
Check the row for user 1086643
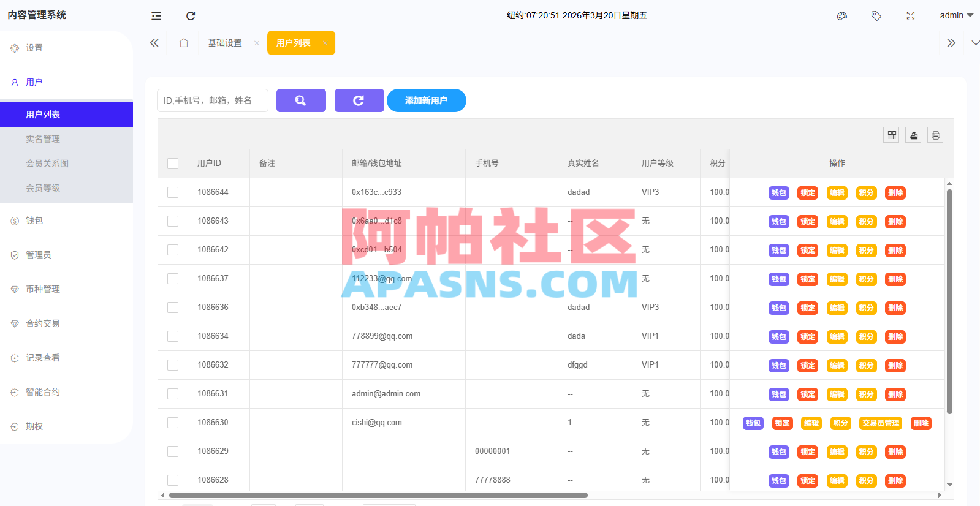coord(173,221)
